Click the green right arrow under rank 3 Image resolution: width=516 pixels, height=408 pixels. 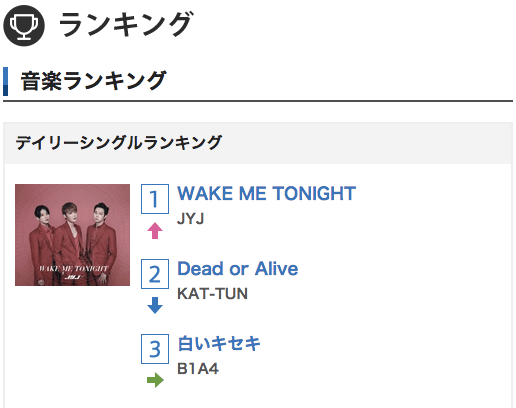point(155,380)
